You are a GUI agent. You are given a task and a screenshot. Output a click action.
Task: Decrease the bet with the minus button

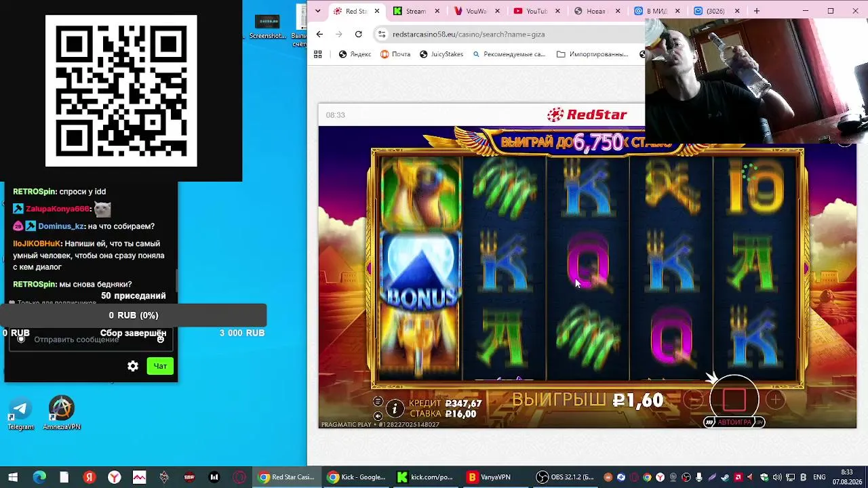[694, 400]
